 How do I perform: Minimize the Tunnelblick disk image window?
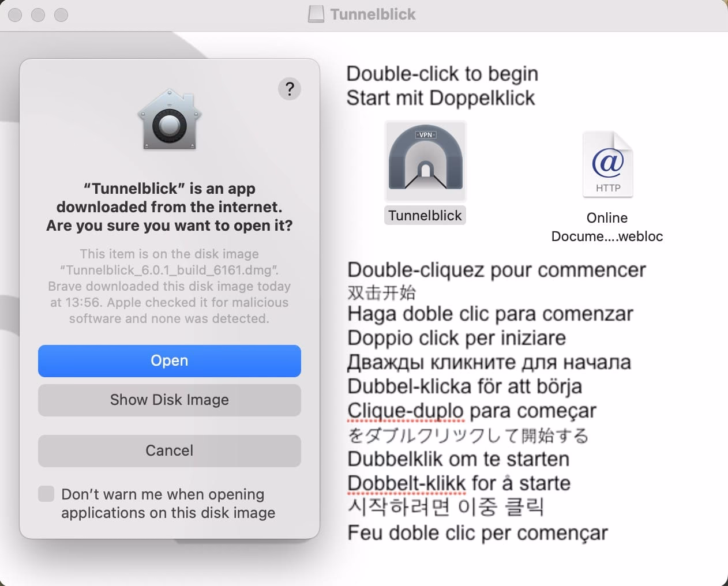38,15
